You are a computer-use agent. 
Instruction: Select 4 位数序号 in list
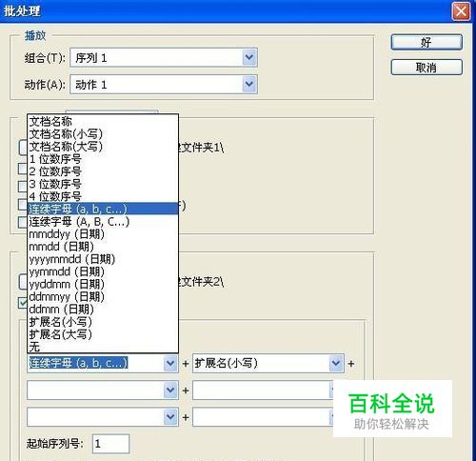point(103,196)
